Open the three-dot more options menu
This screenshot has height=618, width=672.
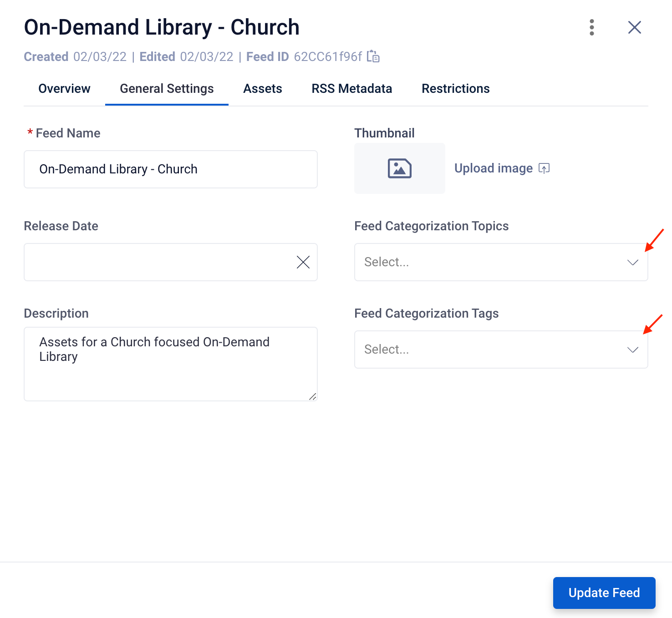pyautogui.click(x=591, y=27)
